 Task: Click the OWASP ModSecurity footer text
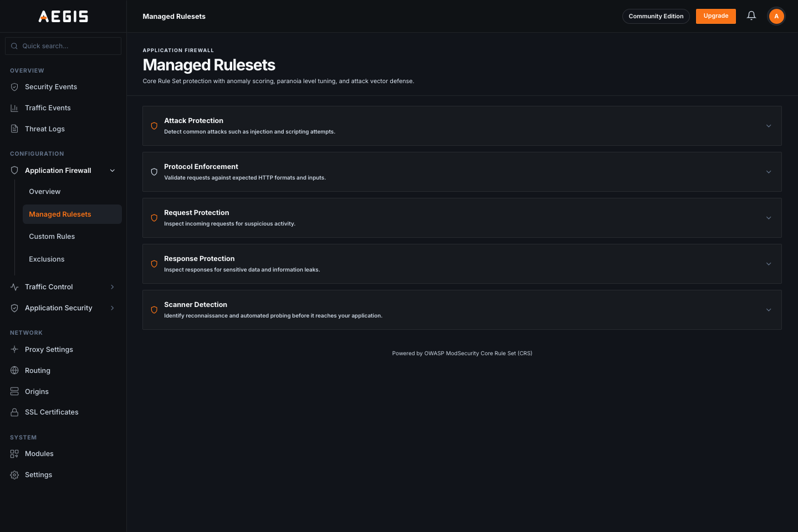click(x=462, y=354)
